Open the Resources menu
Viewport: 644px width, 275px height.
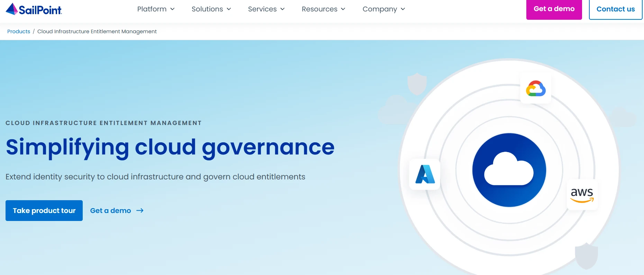tap(323, 9)
